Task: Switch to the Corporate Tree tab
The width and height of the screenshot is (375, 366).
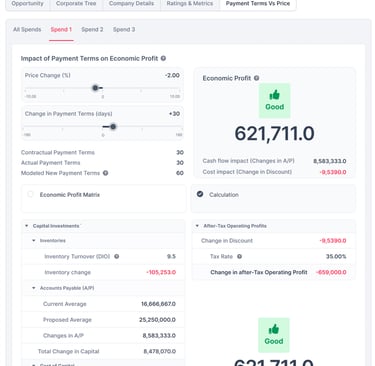Action: 76,4
